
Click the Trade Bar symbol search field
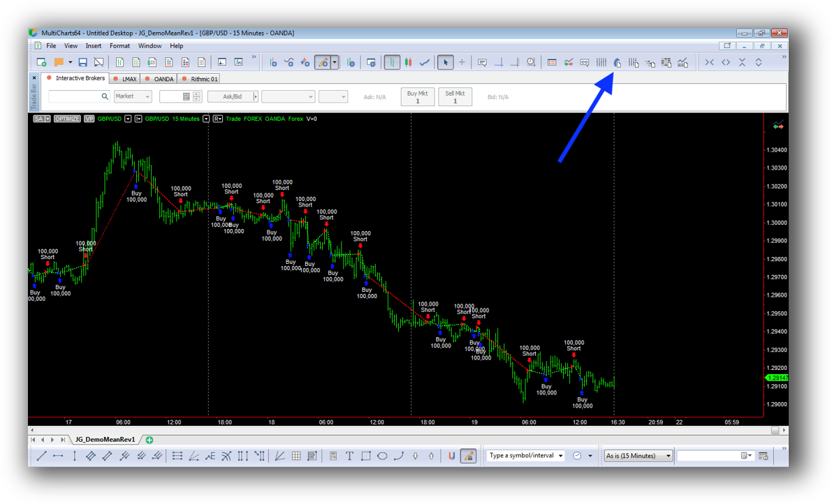75,97
